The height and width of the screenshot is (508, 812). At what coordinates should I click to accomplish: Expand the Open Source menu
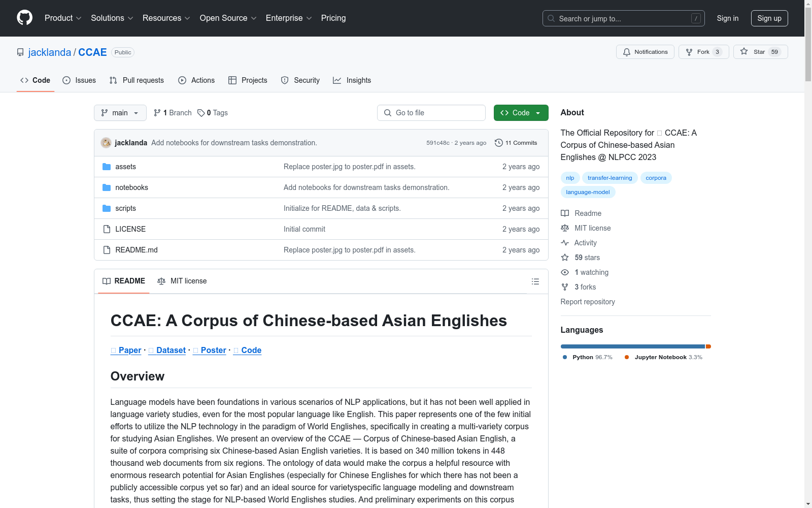(228, 18)
